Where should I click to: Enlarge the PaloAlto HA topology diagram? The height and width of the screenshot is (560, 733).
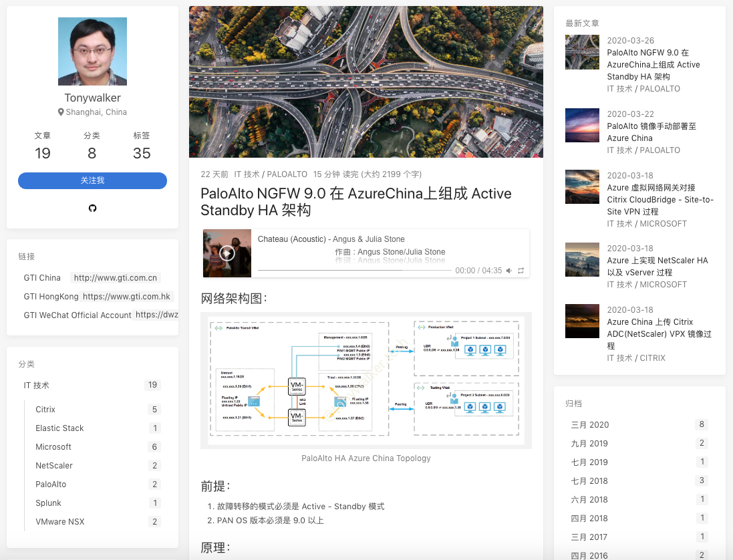pos(365,380)
